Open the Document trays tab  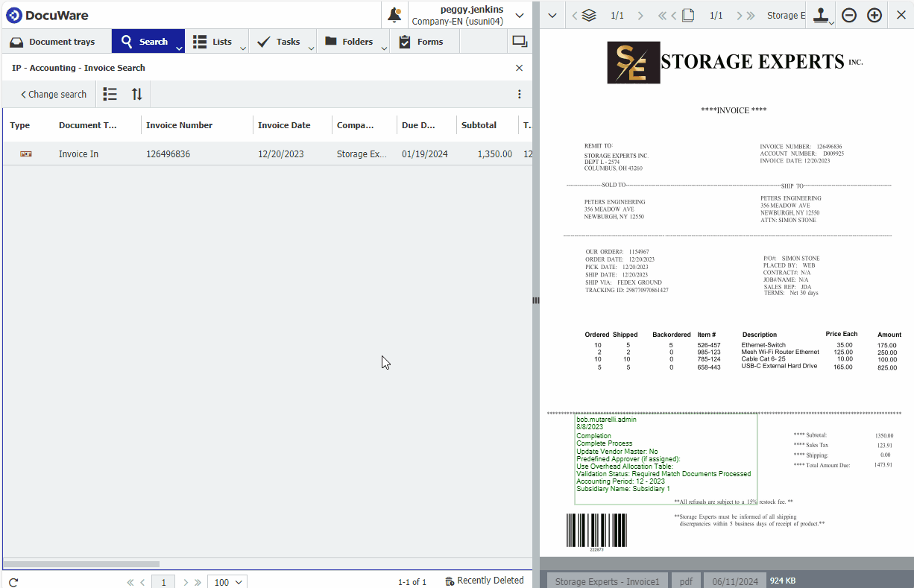point(54,42)
